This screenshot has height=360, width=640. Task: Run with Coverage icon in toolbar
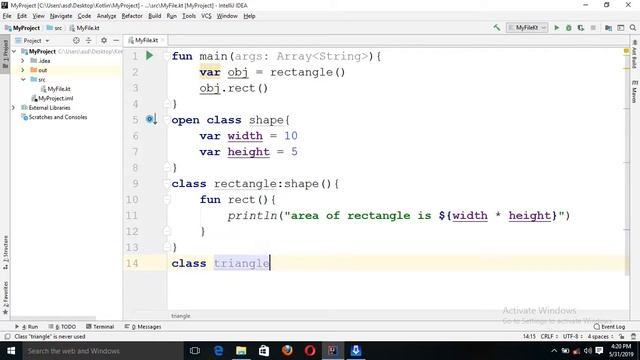click(580, 28)
